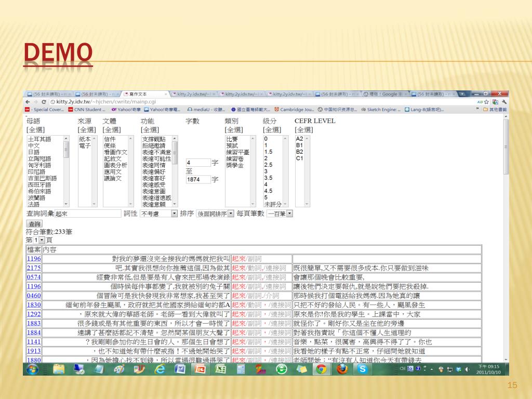
Task: Open the Paint palette icon in the taskbar
Action: [119, 369]
